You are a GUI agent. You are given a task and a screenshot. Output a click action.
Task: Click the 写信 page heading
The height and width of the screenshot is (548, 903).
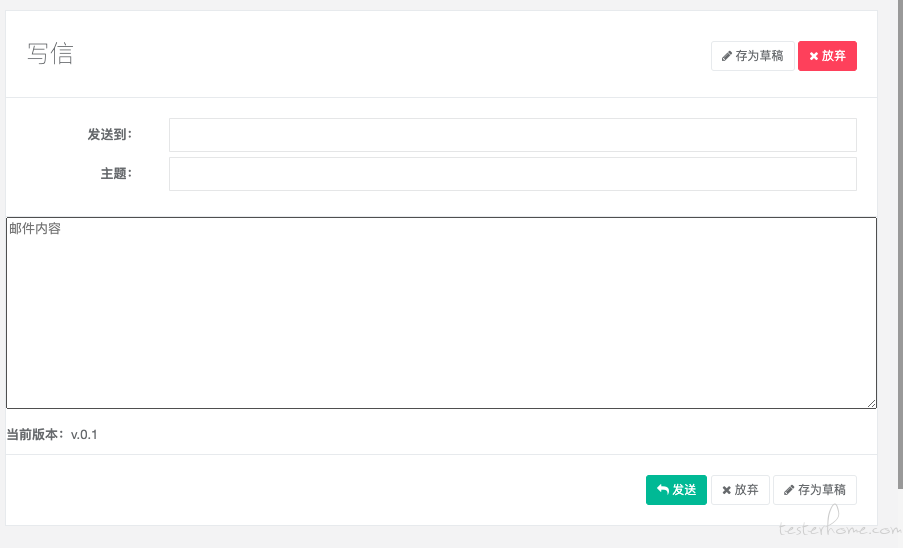[50, 54]
